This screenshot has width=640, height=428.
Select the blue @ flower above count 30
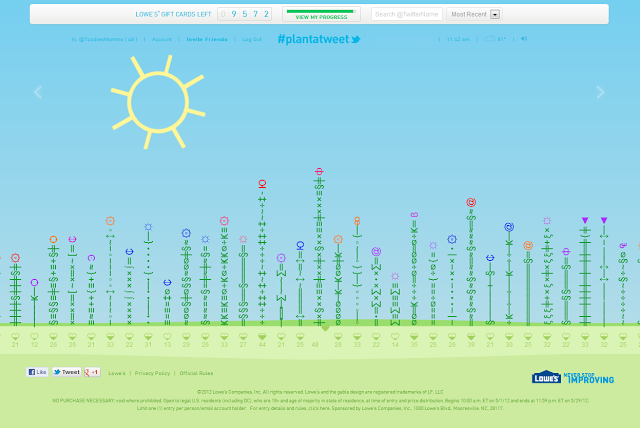[x=509, y=273]
